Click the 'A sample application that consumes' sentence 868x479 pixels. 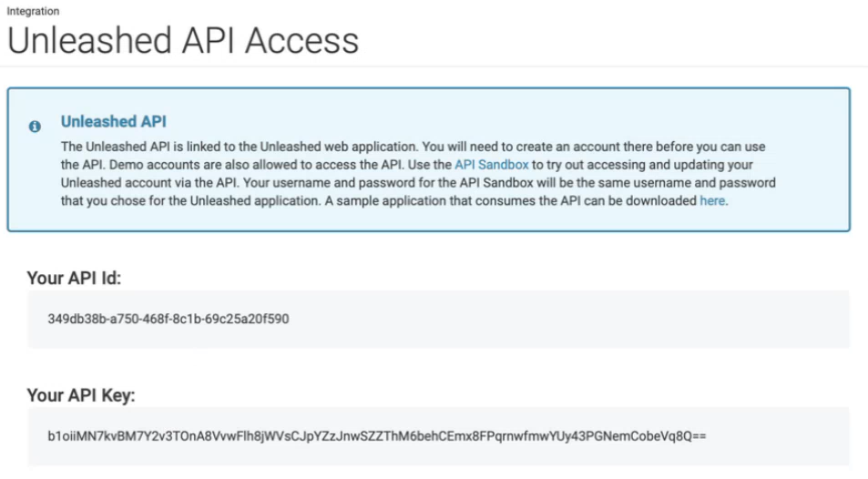[x=526, y=200]
